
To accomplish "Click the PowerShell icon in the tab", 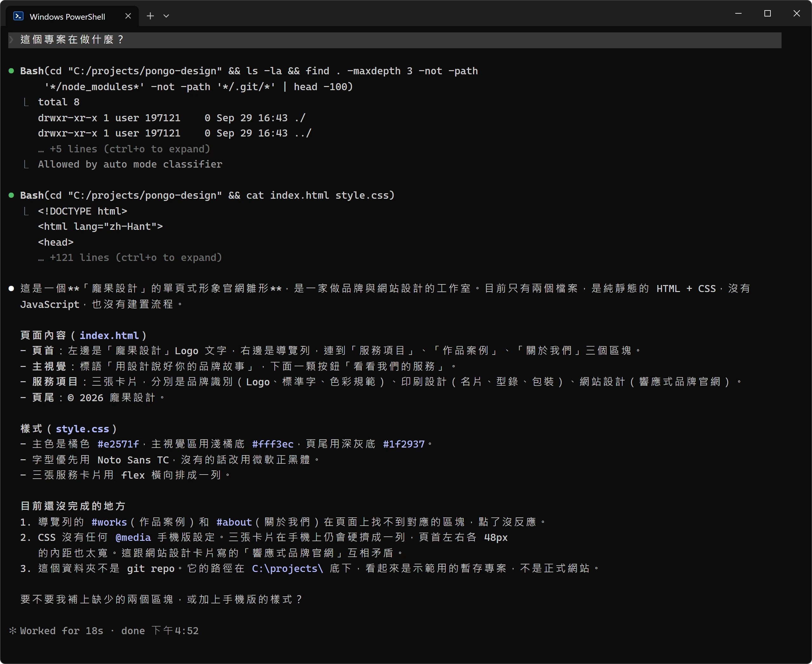I will click(18, 16).
